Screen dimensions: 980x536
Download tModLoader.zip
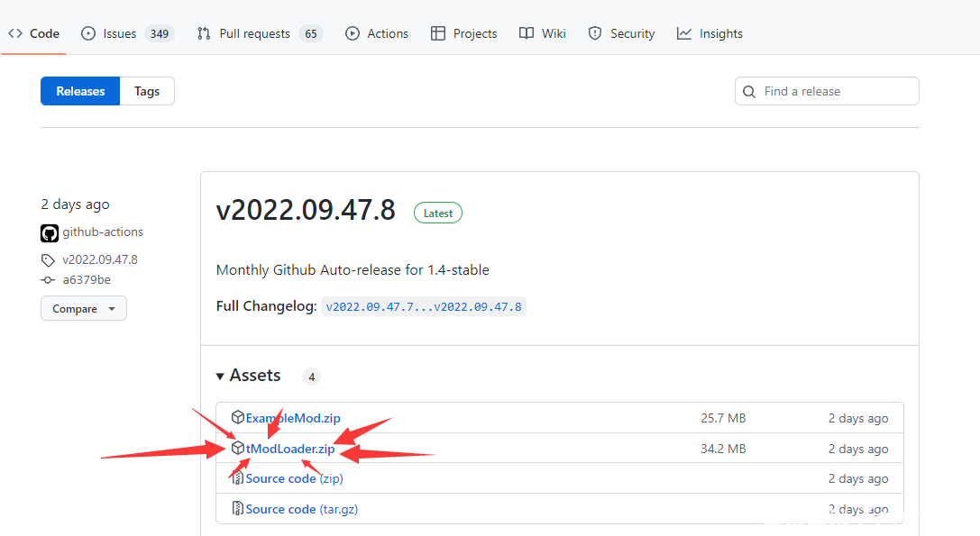pyautogui.click(x=290, y=449)
